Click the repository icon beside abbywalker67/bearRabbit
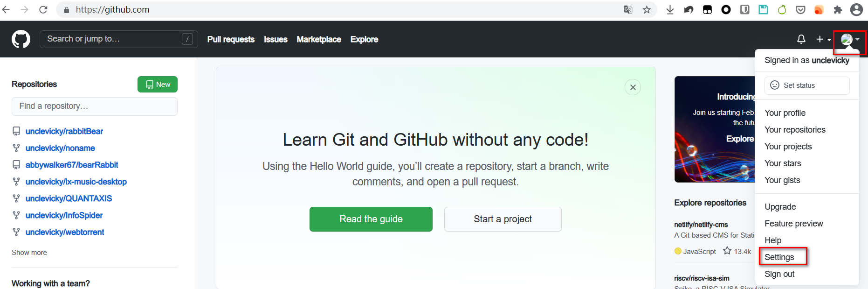This screenshot has width=868, height=289. tap(16, 165)
